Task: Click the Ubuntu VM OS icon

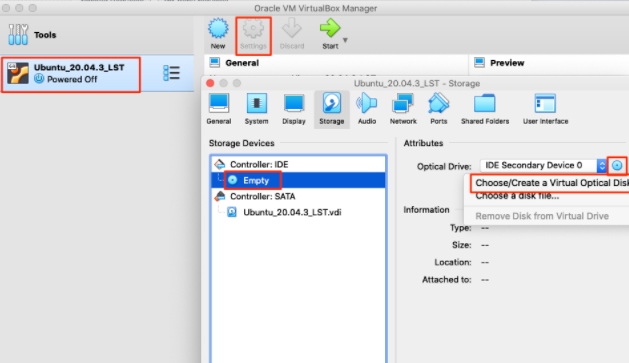Action: [18, 73]
